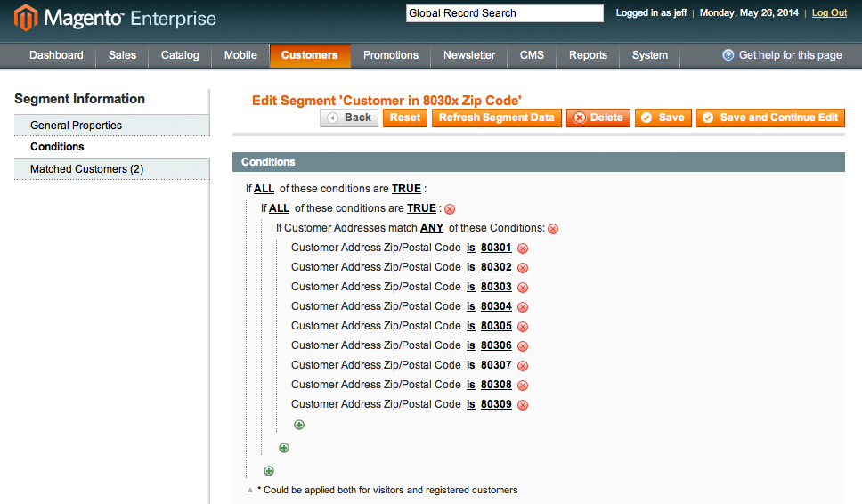The height and width of the screenshot is (504, 862).
Task: Remove the 80306 zip code condition
Action: [523, 346]
